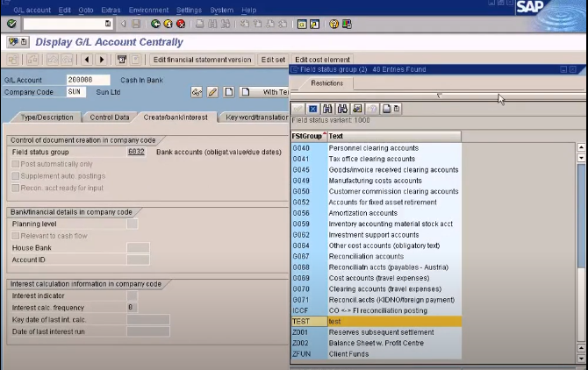Select the TEST field status group row

pyautogui.click(x=376, y=321)
